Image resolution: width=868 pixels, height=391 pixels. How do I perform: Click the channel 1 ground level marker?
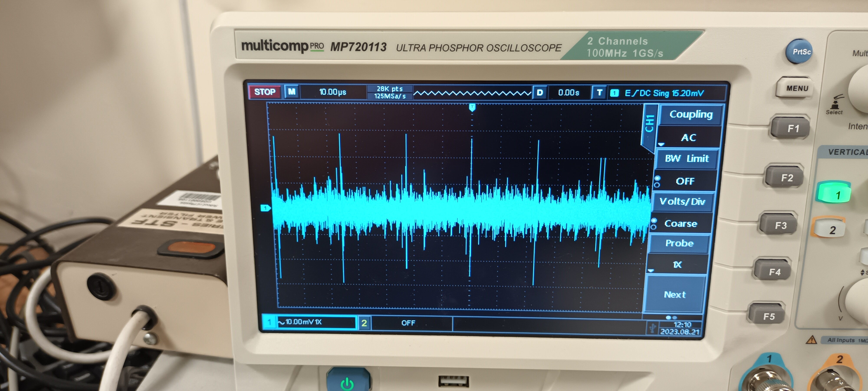[266, 208]
